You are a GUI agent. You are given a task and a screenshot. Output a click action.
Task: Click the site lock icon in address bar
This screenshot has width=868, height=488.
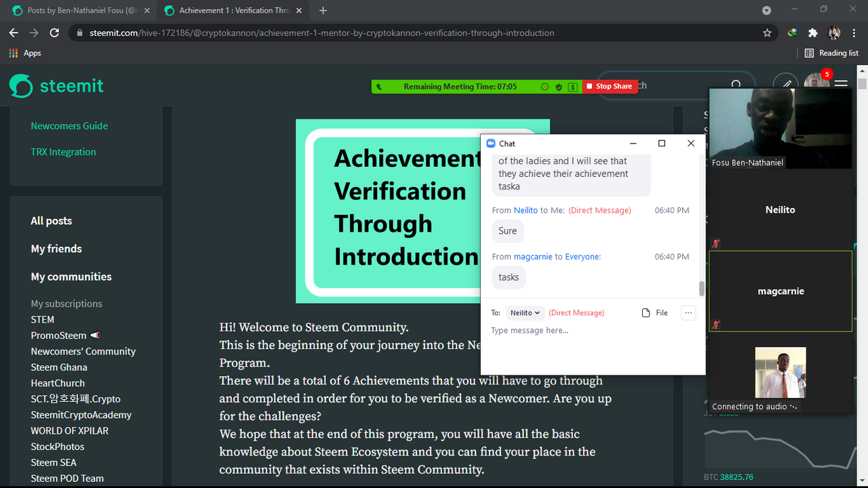click(79, 33)
